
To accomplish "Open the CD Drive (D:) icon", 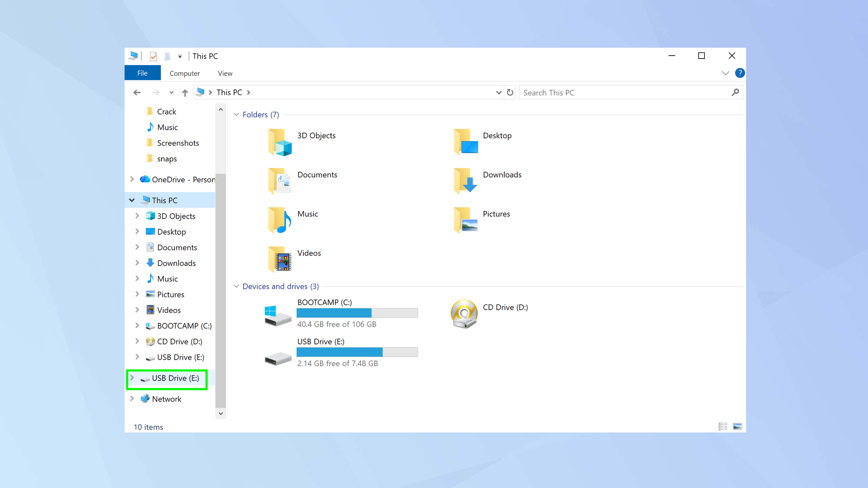I will (464, 314).
